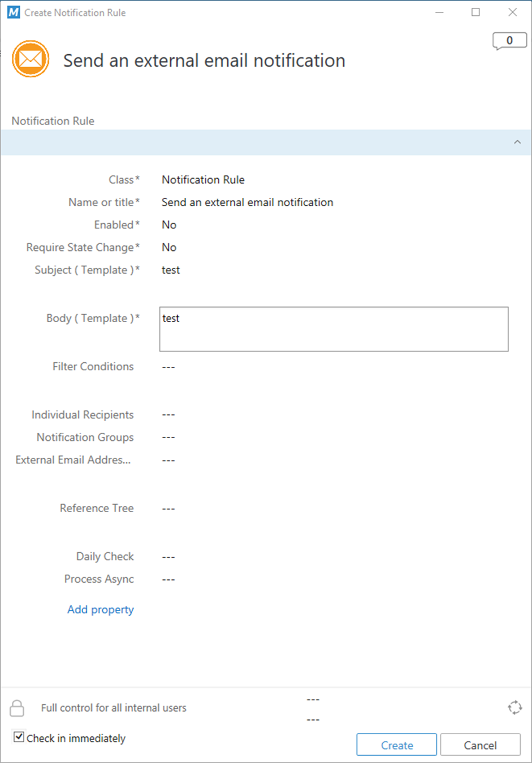Set the Notification Groups empty value

pyautogui.click(x=168, y=437)
